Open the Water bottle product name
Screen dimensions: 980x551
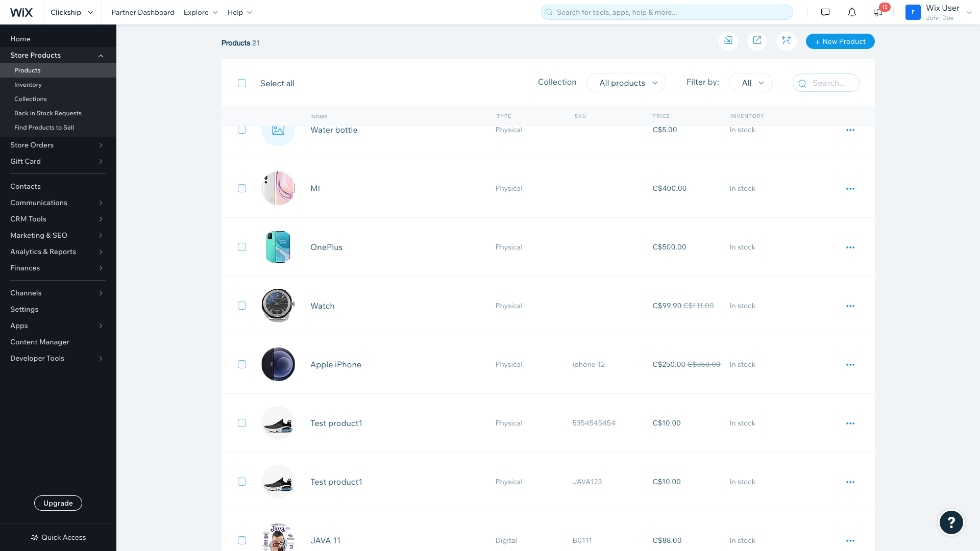click(x=334, y=130)
